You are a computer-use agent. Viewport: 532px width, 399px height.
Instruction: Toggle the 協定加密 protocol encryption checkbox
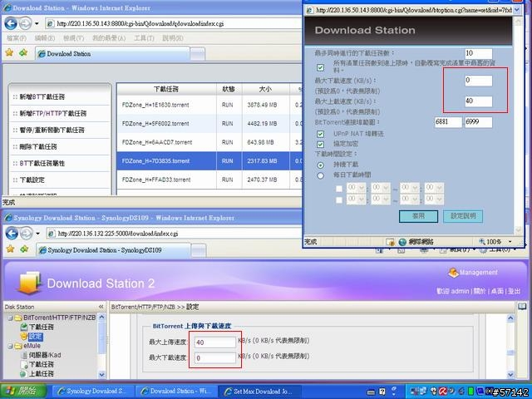(x=320, y=144)
